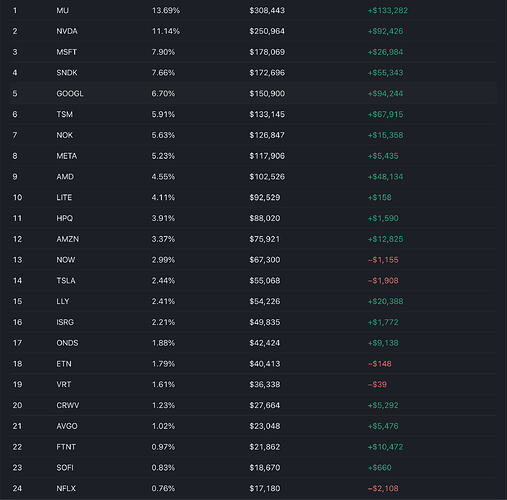Click the +$94,244 gain figure
Screen dimensions: 507x500
coord(385,94)
